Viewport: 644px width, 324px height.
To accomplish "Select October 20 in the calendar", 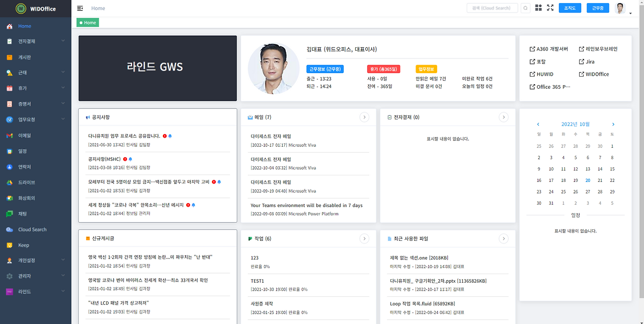I will (x=588, y=180).
